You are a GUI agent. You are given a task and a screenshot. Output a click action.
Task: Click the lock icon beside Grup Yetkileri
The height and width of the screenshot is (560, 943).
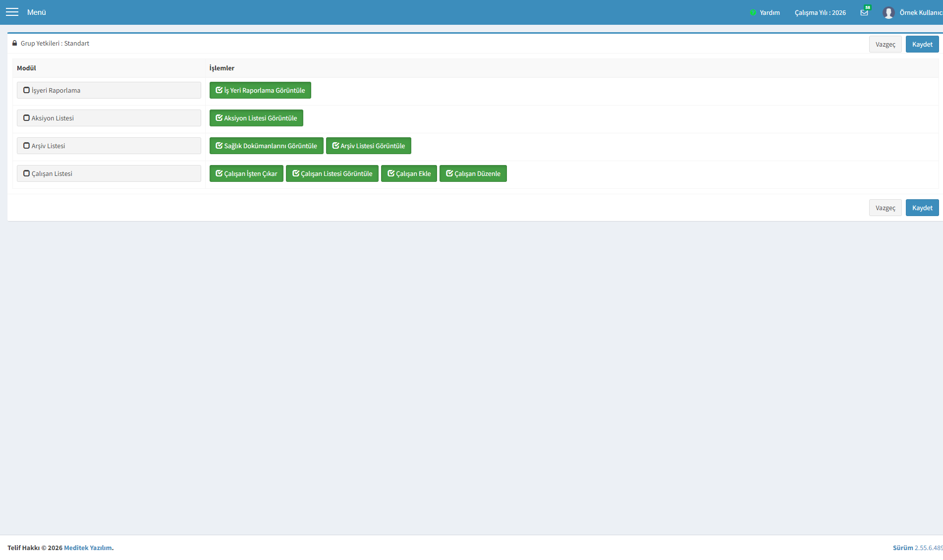pos(15,43)
